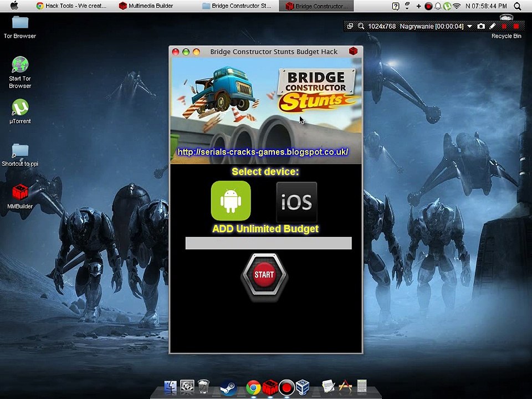This screenshot has height=399, width=532.
Task: Open the screen recorder dock icon
Action: tap(287, 387)
